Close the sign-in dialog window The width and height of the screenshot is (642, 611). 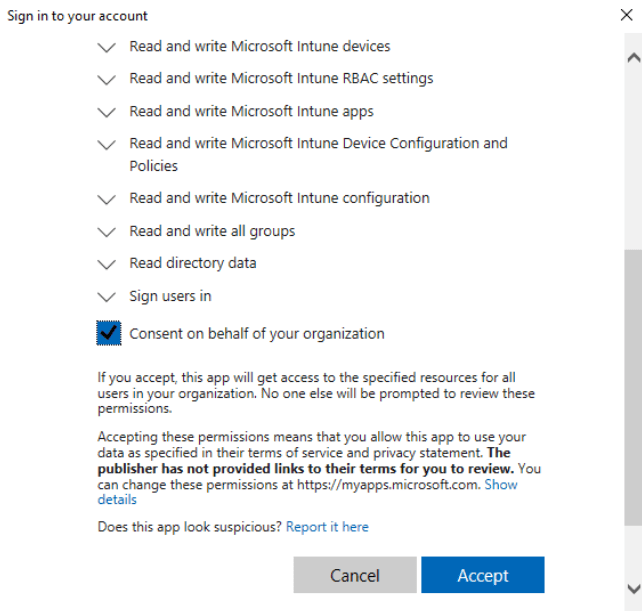coord(626,15)
